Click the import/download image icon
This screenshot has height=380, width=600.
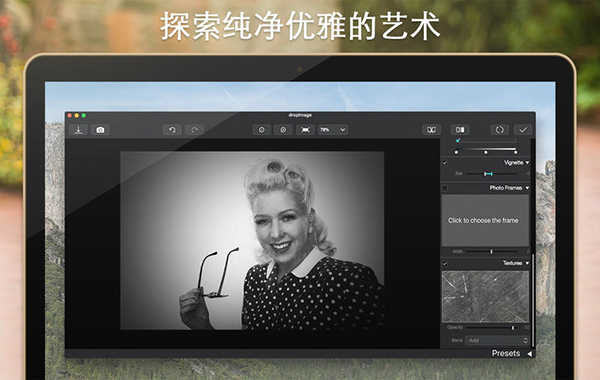78,130
